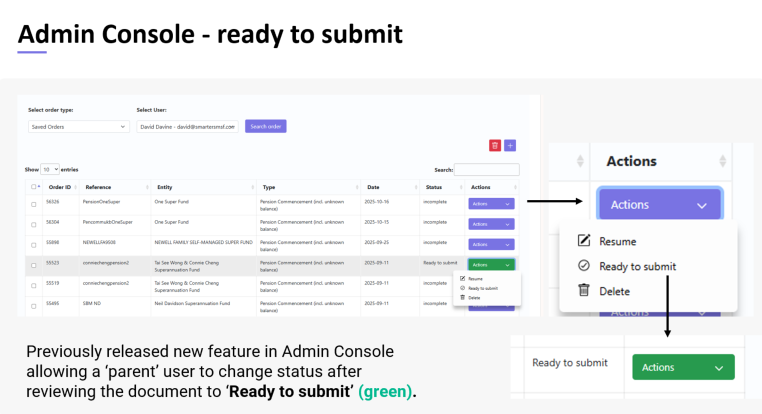Select checkbox for order 55523 row

(x=34, y=266)
